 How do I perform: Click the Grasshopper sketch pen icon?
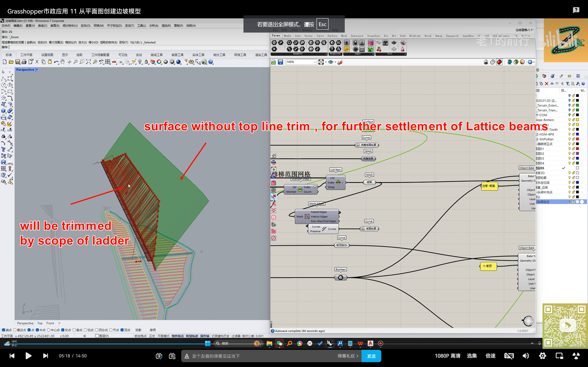[340, 62]
